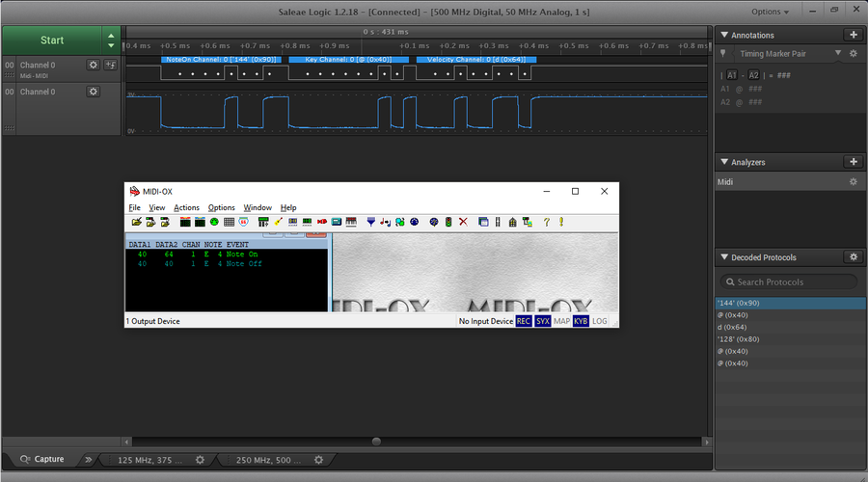Add a new analyzer with plus button
Viewport: 868px width, 482px height.
[x=853, y=162]
